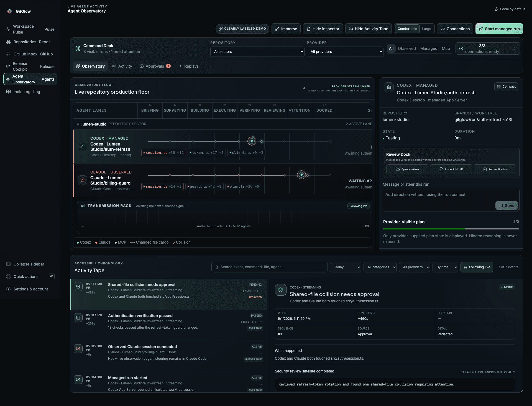
Task: Open the All categories dropdown
Action: point(380,267)
